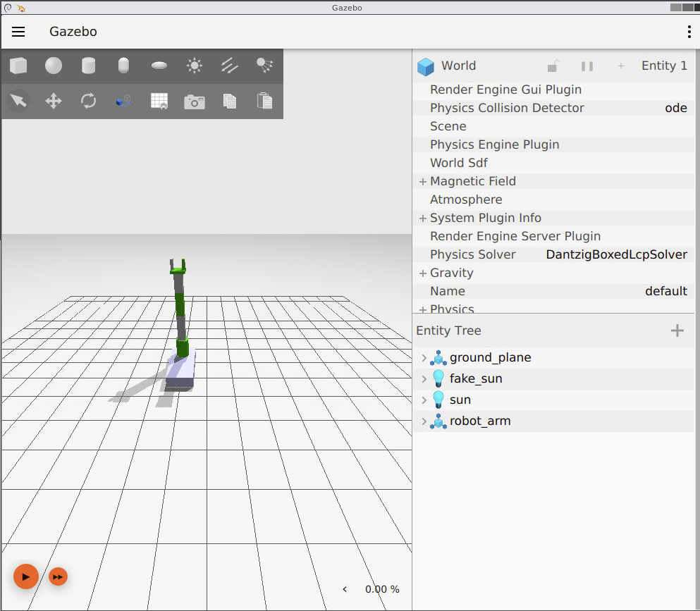Click the window menu icon in title bar
Image resolution: width=700 pixels, height=611 pixels.
[x=8, y=8]
